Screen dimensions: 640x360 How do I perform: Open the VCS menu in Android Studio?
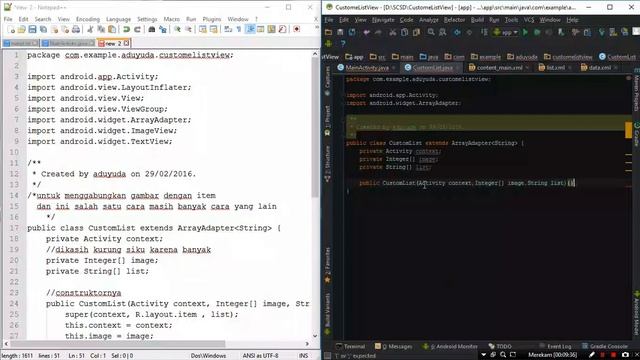coord(529,20)
